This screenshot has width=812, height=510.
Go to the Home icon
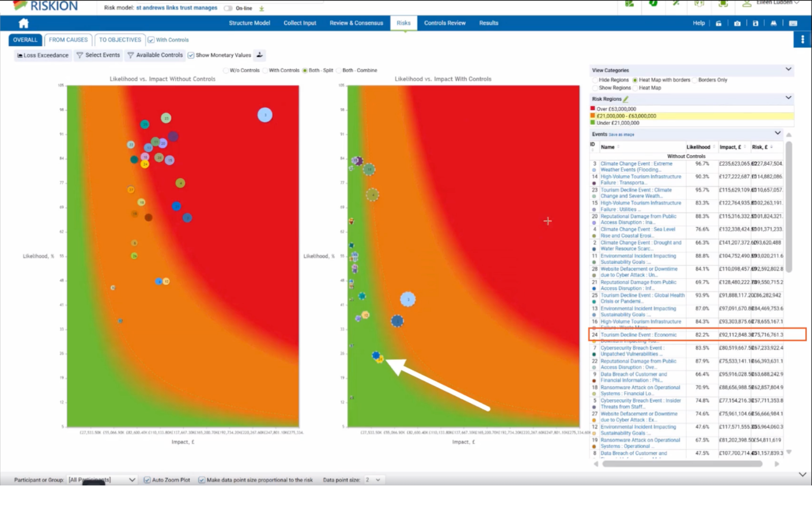24,23
